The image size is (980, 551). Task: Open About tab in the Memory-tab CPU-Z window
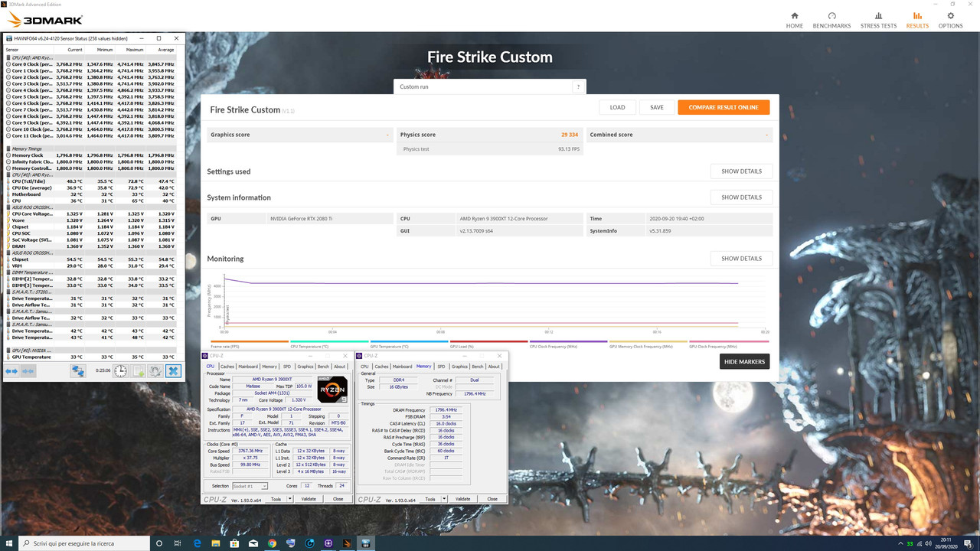[494, 367]
